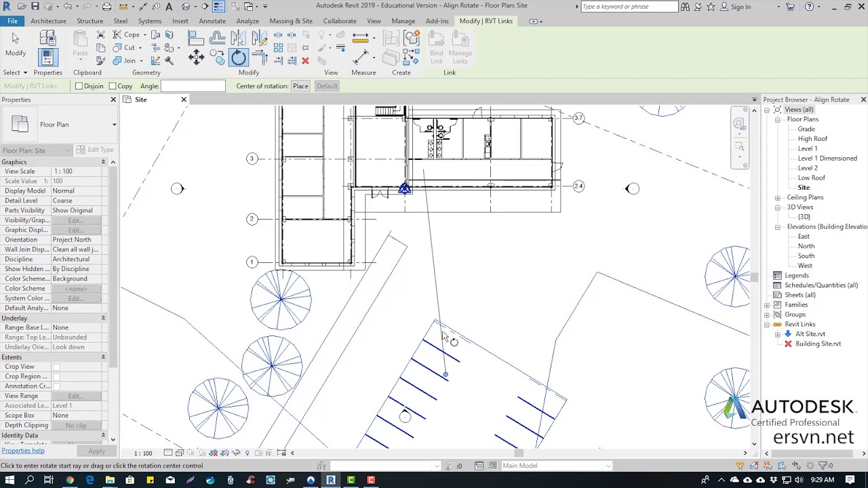Click the keyword search box
868x488 pixels.
(629, 7)
